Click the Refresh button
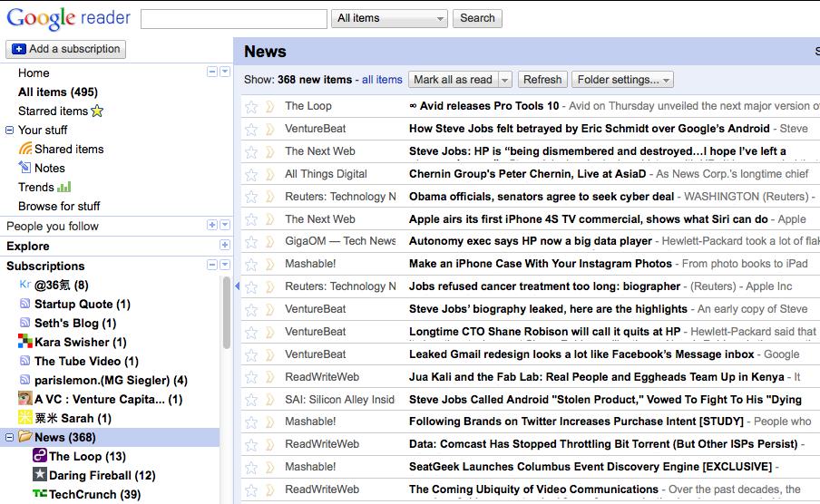Image resolution: width=820 pixels, height=504 pixels. [542, 80]
